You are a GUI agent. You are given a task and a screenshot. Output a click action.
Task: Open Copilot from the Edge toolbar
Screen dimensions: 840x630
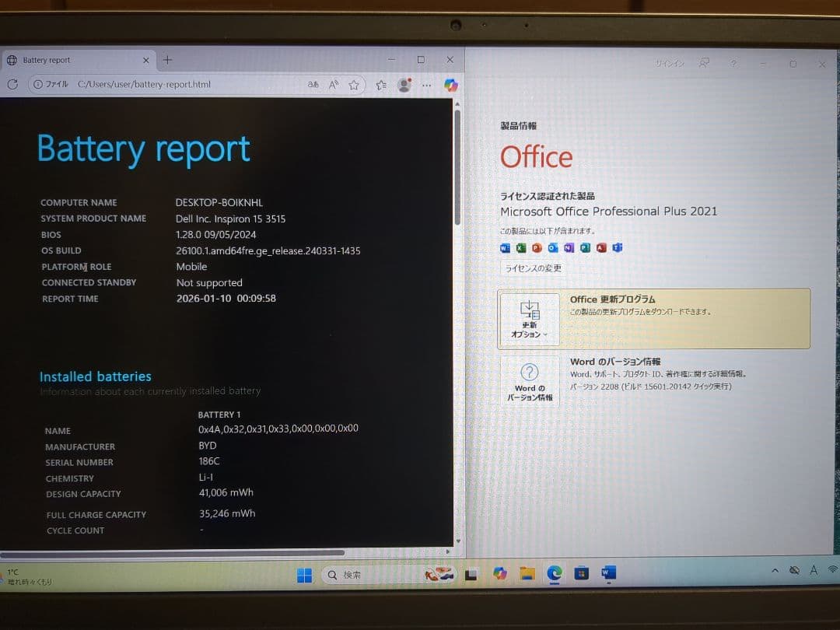coord(450,86)
